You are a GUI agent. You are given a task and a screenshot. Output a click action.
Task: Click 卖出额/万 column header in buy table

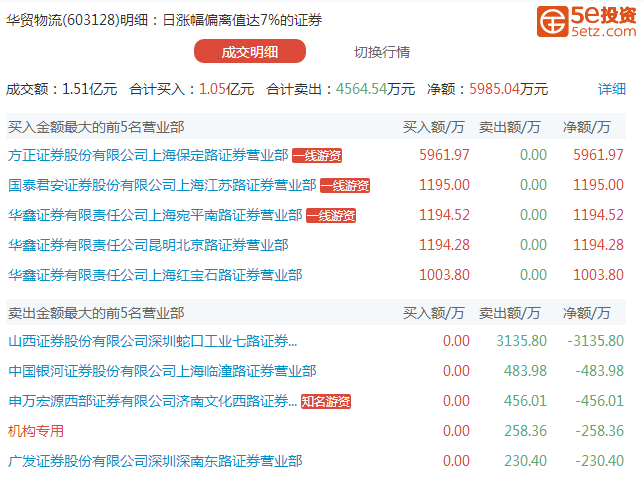click(509, 127)
